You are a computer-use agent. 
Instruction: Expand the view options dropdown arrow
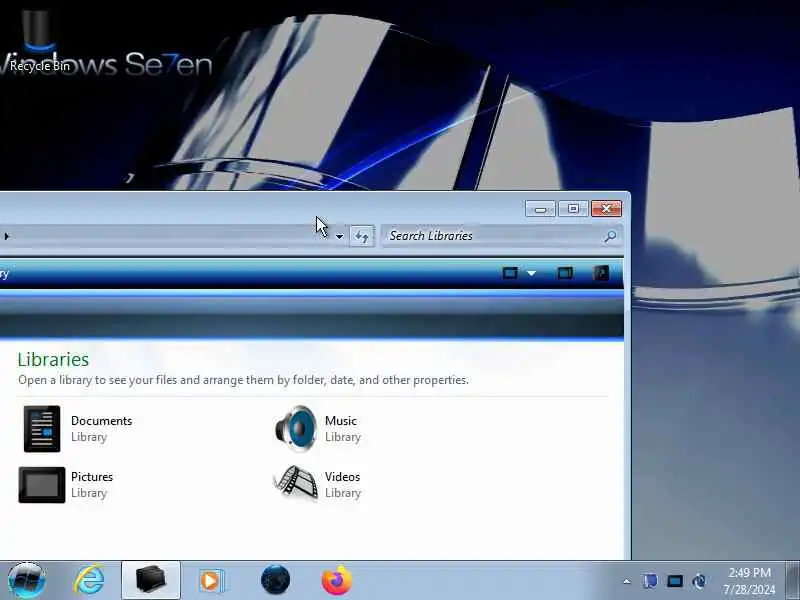coord(531,273)
